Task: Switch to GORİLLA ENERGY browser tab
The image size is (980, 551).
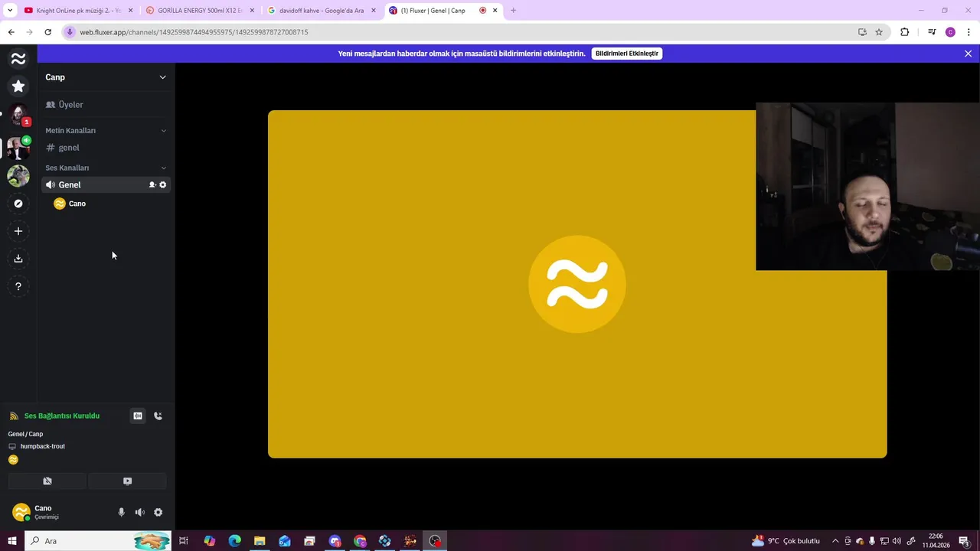Action: pyautogui.click(x=200, y=11)
